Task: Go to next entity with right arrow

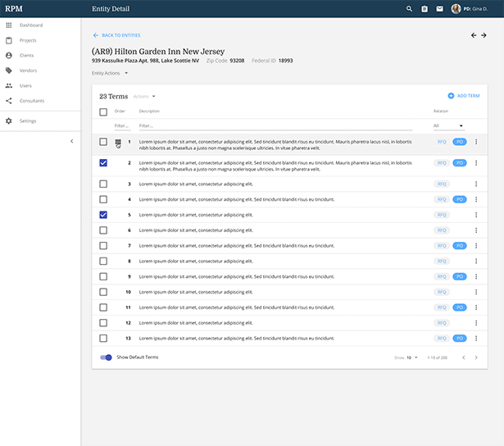Action: click(x=484, y=35)
